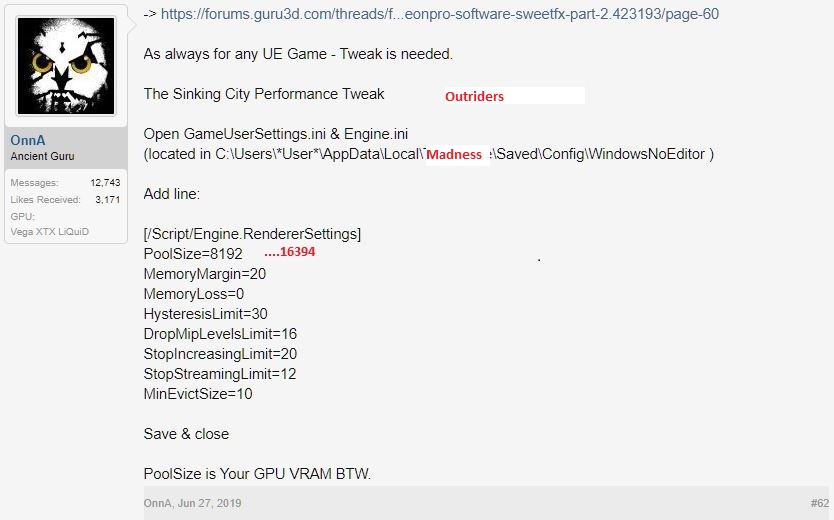This screenshot has height=520, width=834.
Task: Click the OnnA owl avatar image
Action: click(65, 67)
